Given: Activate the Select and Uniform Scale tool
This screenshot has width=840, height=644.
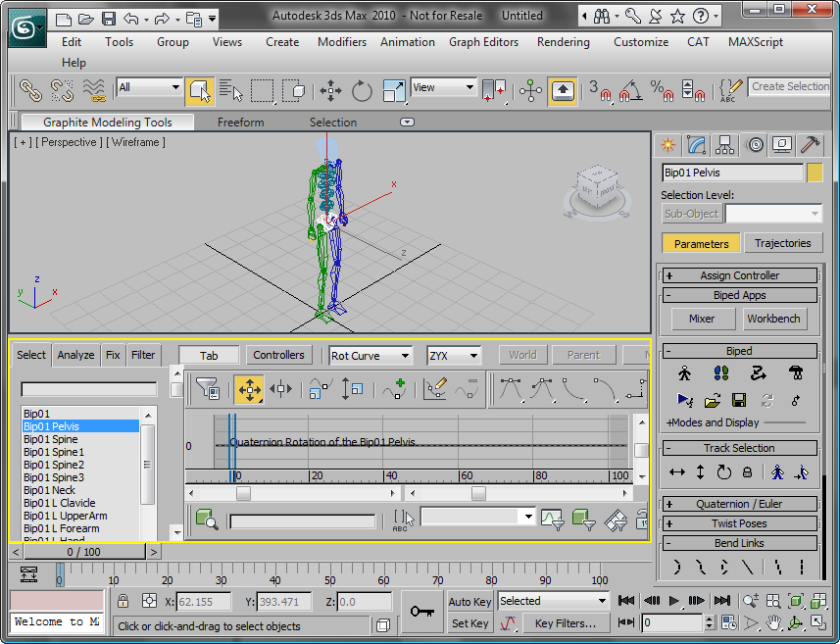Looking at the screenshot, I should [x=394, y=90].
